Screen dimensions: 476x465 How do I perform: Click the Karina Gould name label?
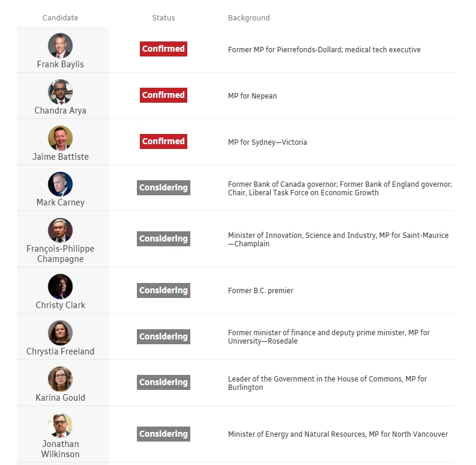(x=60, y=398)
